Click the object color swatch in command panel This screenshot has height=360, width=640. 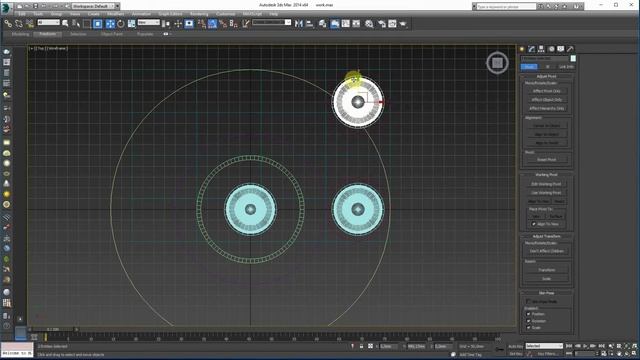[x=573, y=58]
